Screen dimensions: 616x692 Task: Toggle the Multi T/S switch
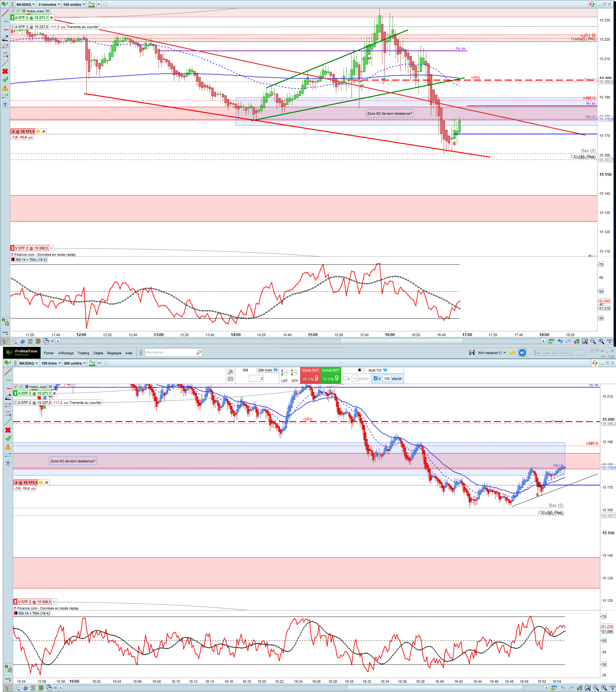click(x=362, y=370)
